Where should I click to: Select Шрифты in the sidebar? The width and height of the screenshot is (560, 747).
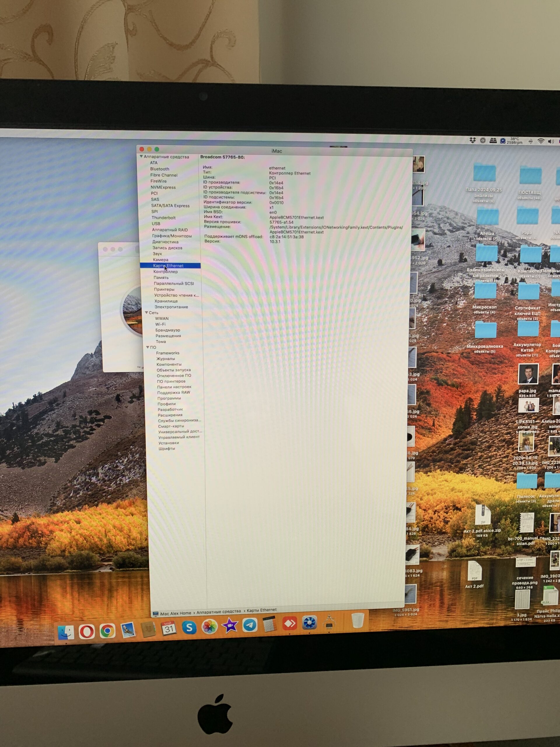167,448
